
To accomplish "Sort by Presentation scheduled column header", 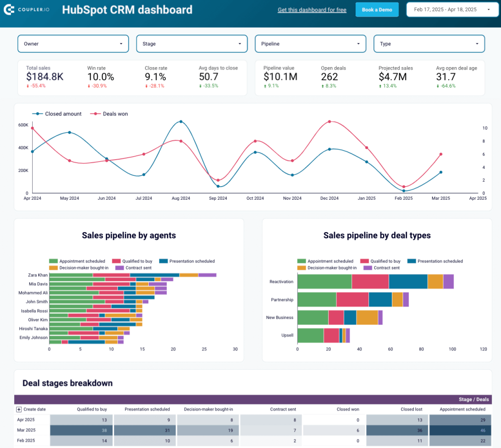I will [147, 409].
